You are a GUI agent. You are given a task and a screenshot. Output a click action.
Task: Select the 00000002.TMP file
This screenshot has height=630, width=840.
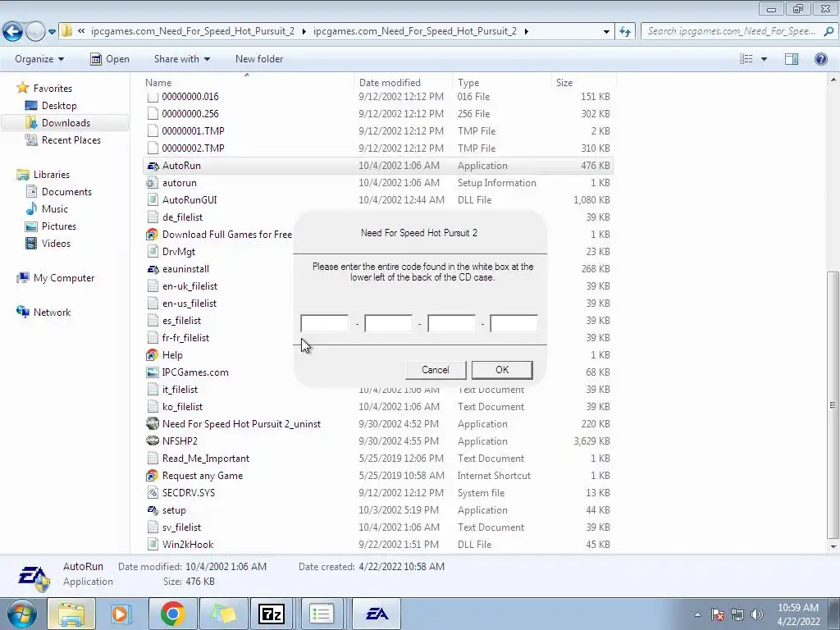pyautogui.click(x=194, y=148)
